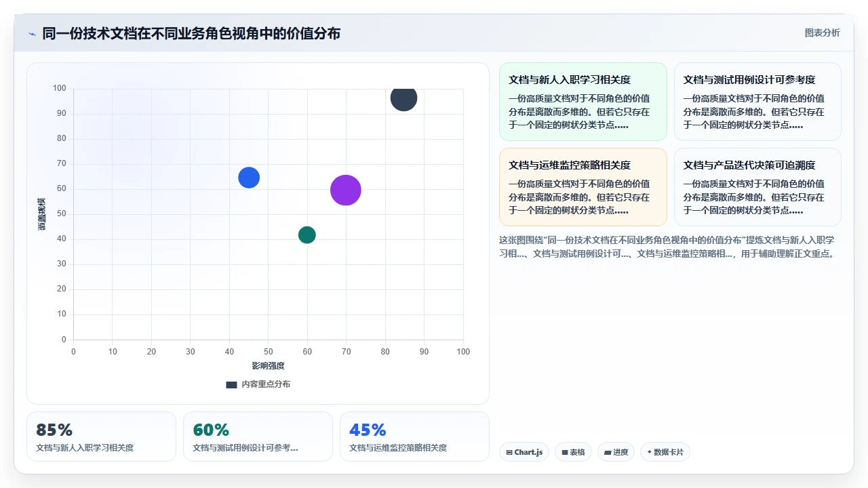Click the 表格 tag
The height and width of the screenshot is (488, 868).
click(x=574, y=452)
